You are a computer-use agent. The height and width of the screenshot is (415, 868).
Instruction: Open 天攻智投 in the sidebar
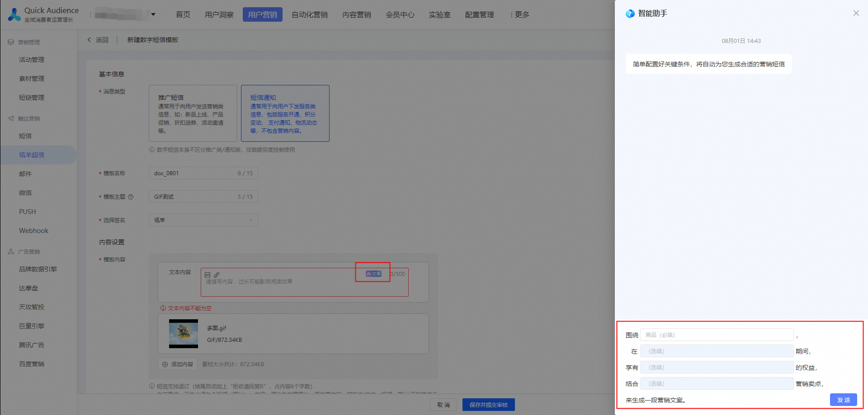pyautogui.click(x=32, y=307)
